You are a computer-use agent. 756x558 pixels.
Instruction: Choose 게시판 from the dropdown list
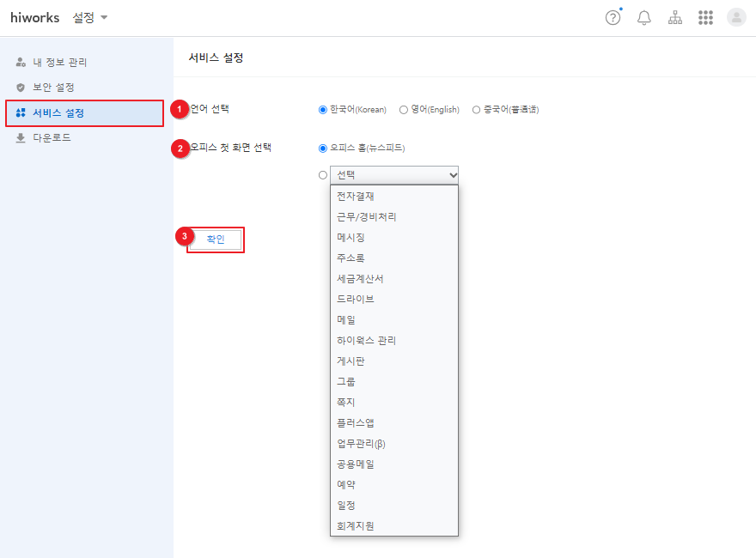[394, 361]
